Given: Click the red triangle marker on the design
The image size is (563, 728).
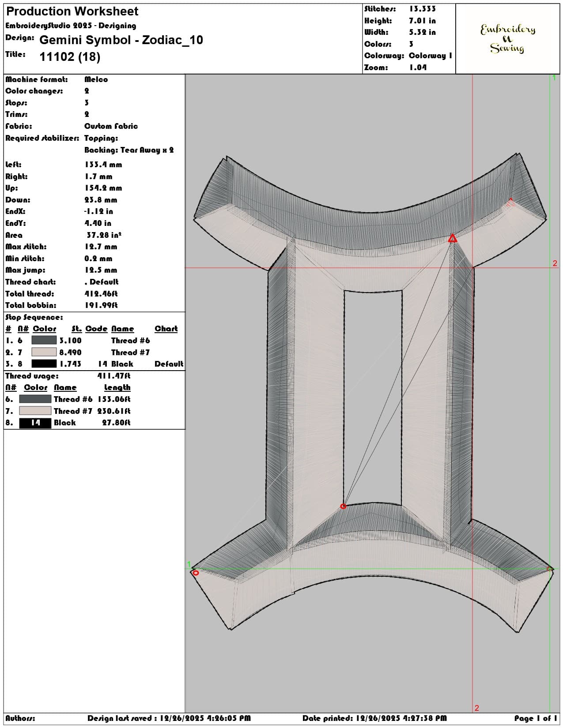Looking at the screenshot, I should click(x=452, y=239).
